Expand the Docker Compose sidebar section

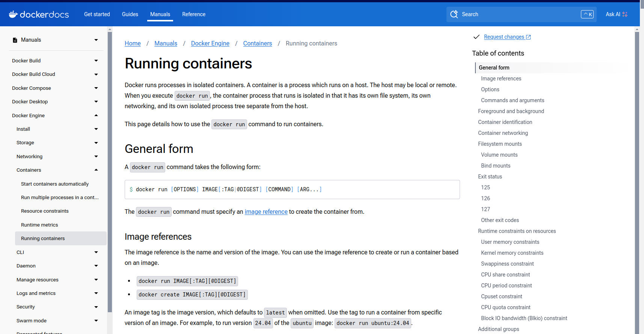(96, 88)
